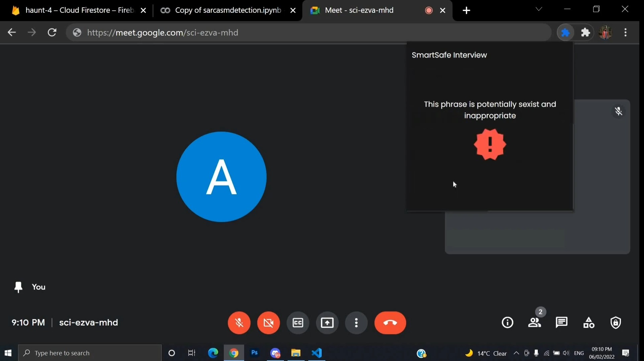The height and width of the screenshot is (361, 644).
Task: Click the Present now screen icon
Action: tap(327, 323)
